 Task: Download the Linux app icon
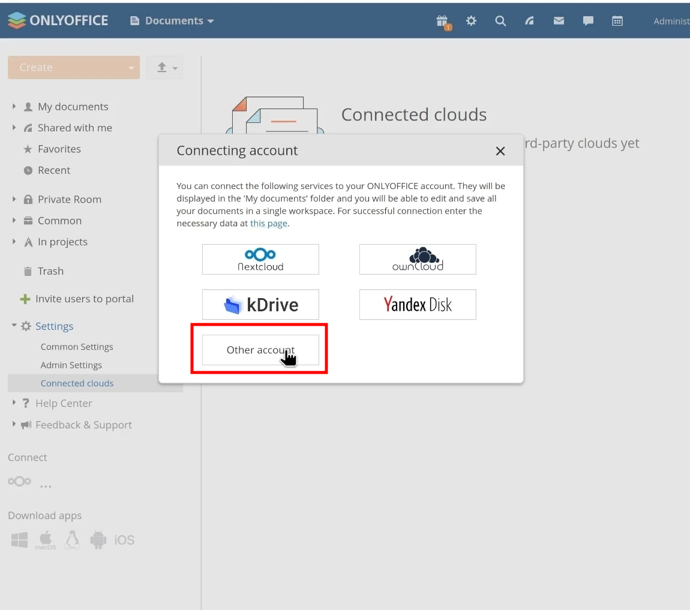click(x=72, y=539)
